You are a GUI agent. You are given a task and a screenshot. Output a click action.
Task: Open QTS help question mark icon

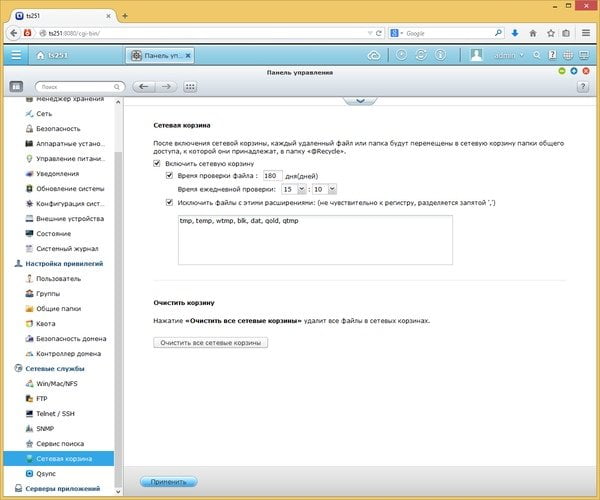tap(552, 55)
